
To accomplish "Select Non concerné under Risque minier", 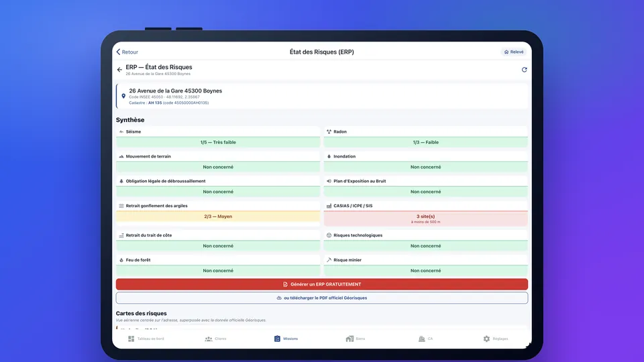I will click(425, 270).
